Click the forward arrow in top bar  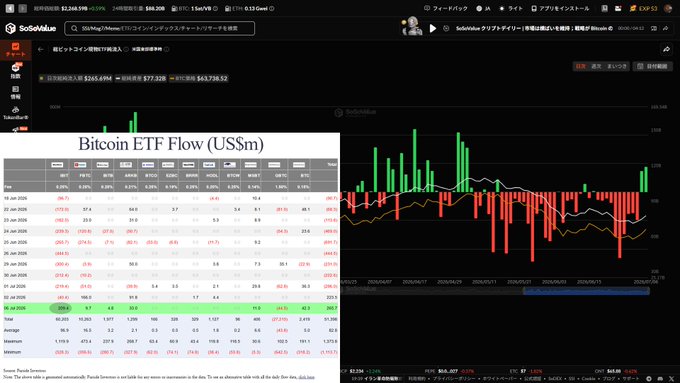(x=23, y=8)
